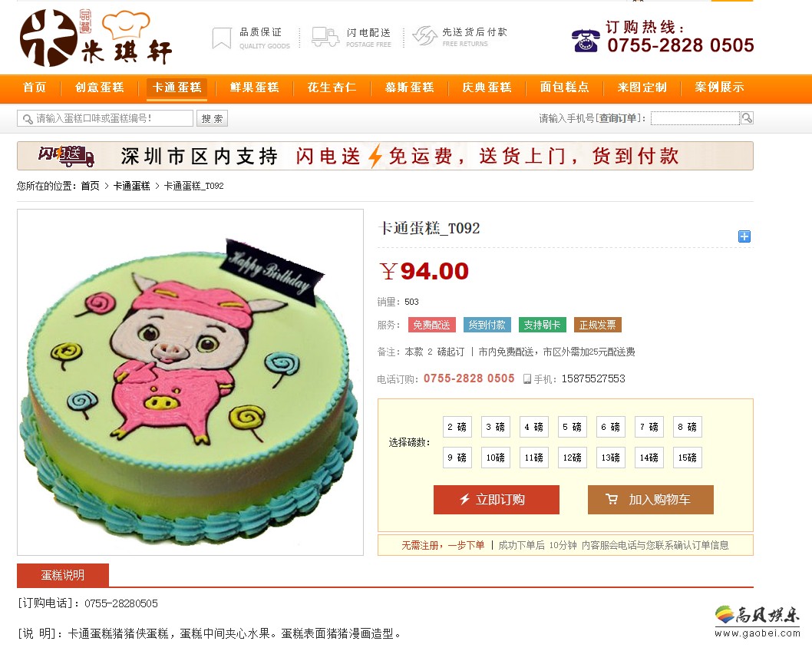Pick the 15磅 weight option
Viewport: 812px width, 651px height.
[x=687, y=458]
